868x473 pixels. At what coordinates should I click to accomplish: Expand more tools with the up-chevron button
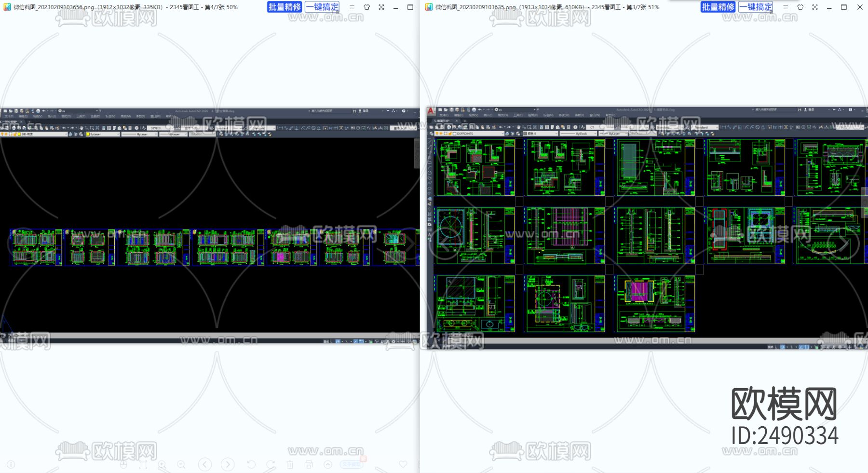328,464
